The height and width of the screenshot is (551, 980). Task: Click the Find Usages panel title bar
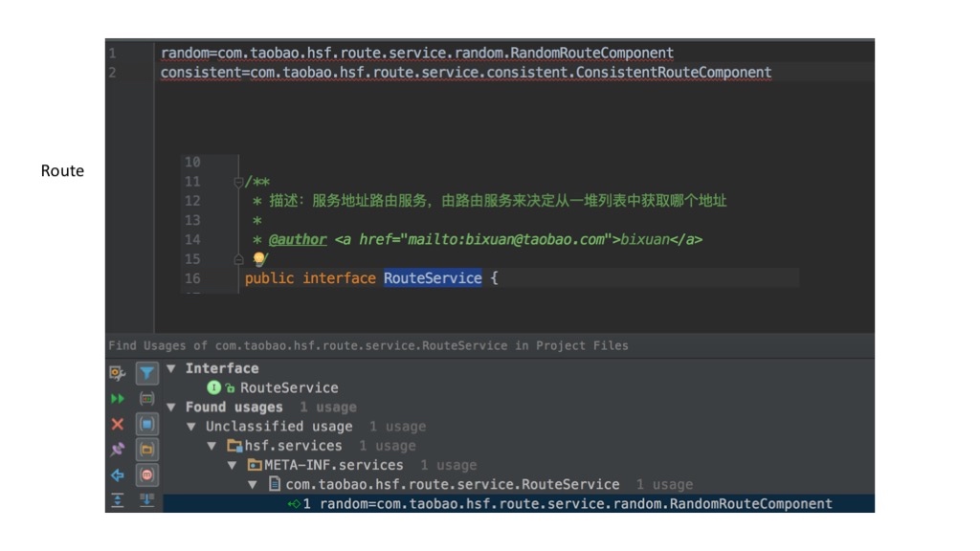(490, 345)
